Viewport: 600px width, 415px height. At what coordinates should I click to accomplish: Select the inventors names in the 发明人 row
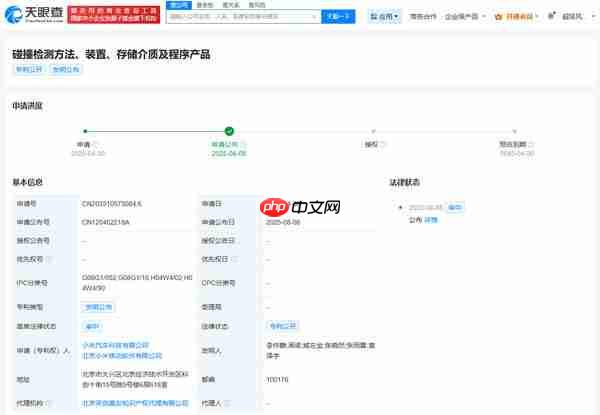point(321,350)
